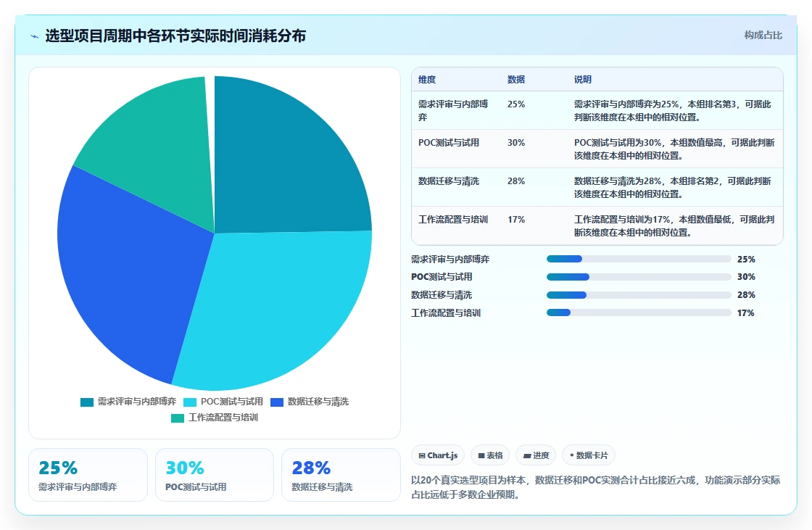Click the POC测试与试用 progress bar
The image size is (812, 530).
coord(639,277)
